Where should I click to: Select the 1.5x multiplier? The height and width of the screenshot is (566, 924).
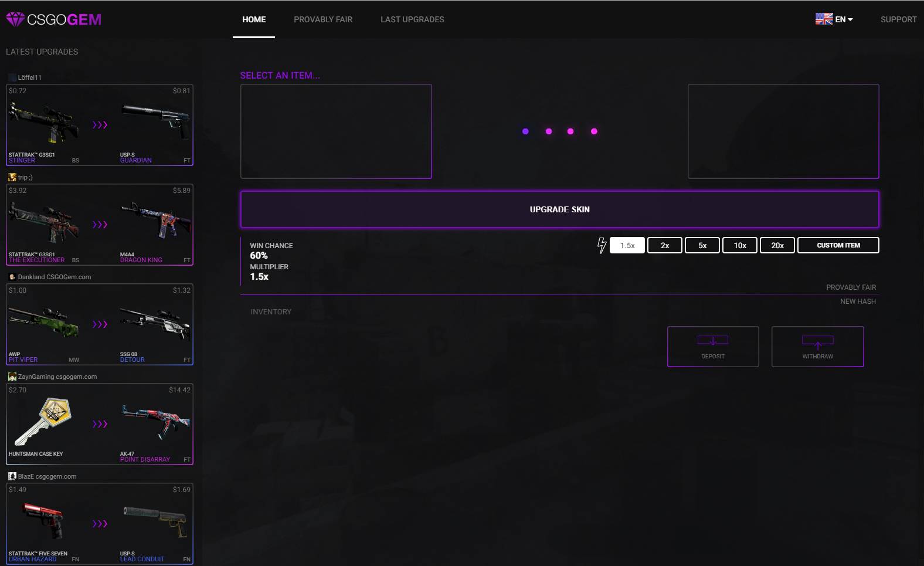point(627,245)
